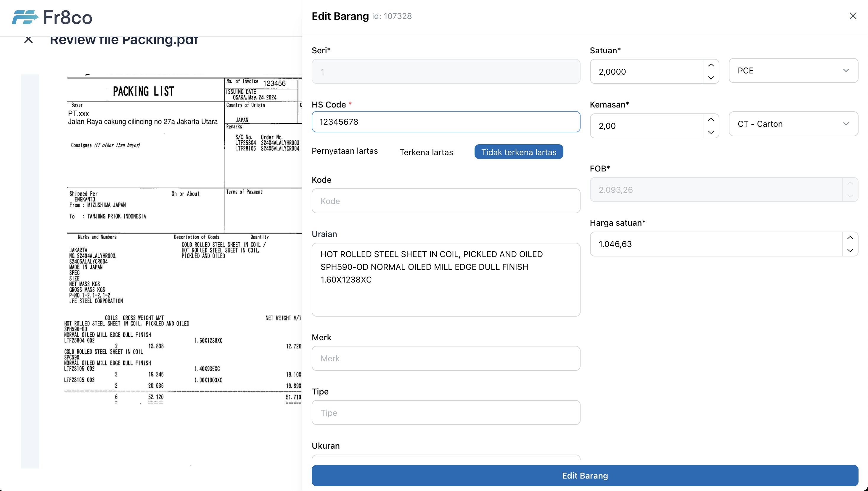Image resolution: width=868 pixels, height=491 pixels.
Task: Decrease Kemasan count with down arrow
Action: 711,132
